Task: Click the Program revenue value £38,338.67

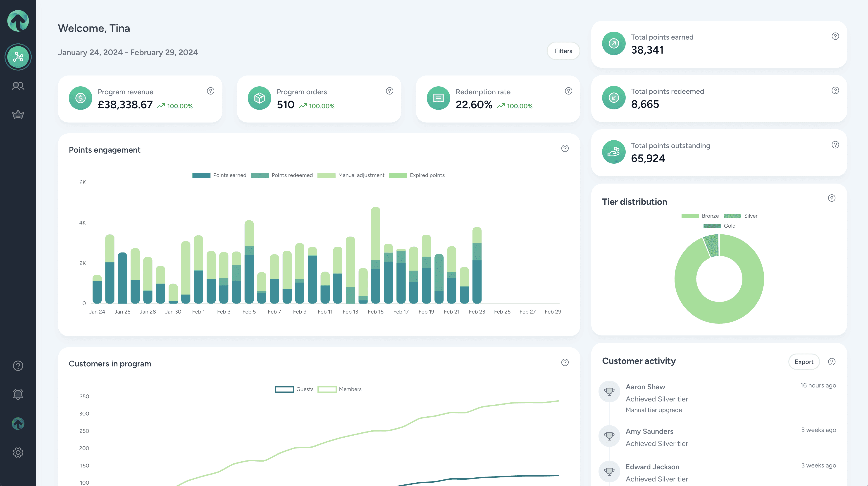Action: tap(125, 105)
